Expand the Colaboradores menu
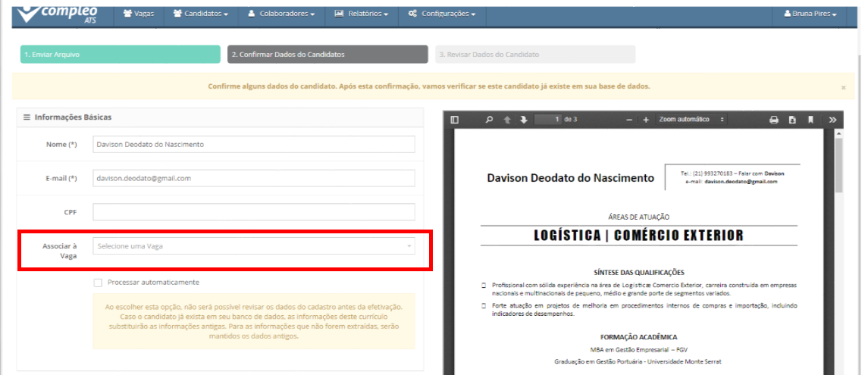 [281, 14]
